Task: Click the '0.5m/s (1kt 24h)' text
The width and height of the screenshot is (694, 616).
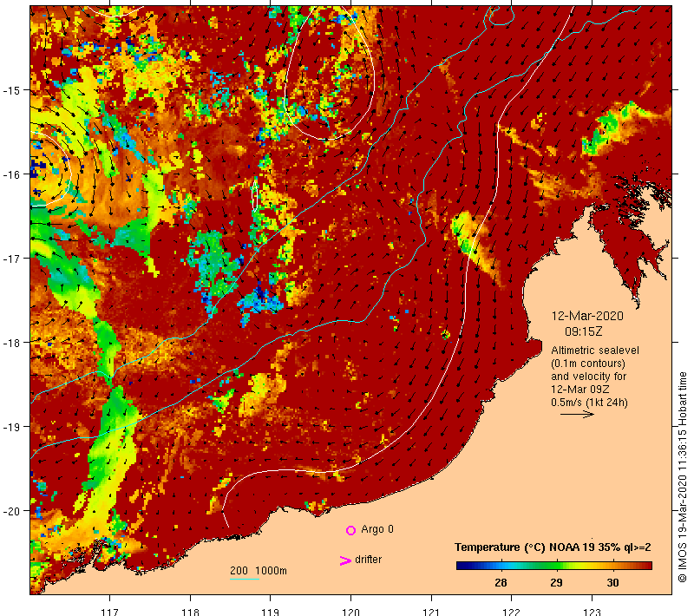Action: (x=590, y=403)
